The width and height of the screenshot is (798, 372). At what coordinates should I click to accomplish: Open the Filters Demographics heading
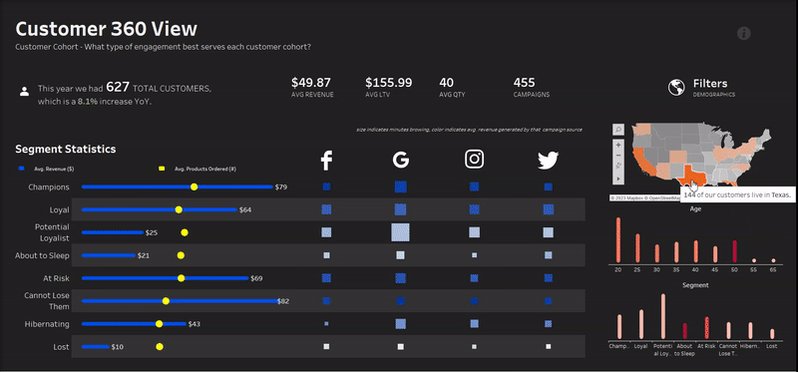[x=714, y=88]
